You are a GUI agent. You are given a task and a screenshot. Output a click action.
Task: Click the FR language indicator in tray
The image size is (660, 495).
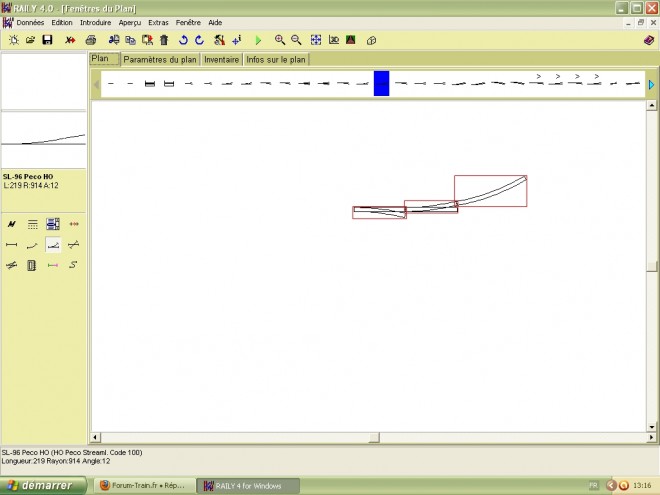[x=593, y=485]
